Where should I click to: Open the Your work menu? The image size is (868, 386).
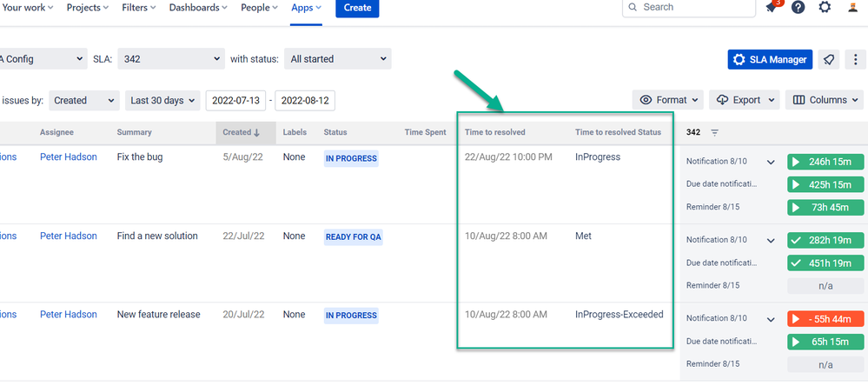(28, 8)
